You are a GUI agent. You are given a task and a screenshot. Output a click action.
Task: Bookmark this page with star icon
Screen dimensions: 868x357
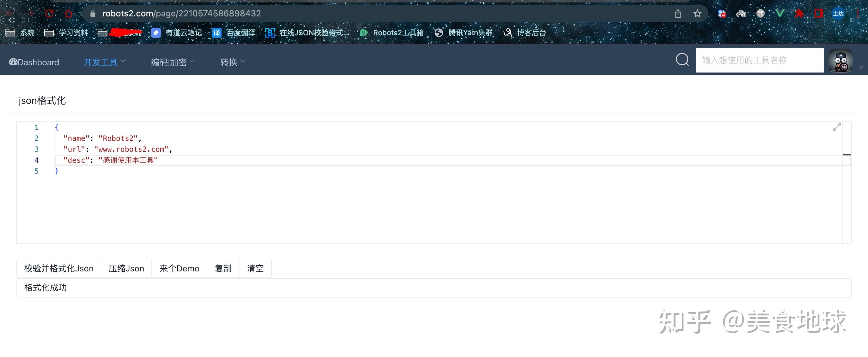coord(697,13)
